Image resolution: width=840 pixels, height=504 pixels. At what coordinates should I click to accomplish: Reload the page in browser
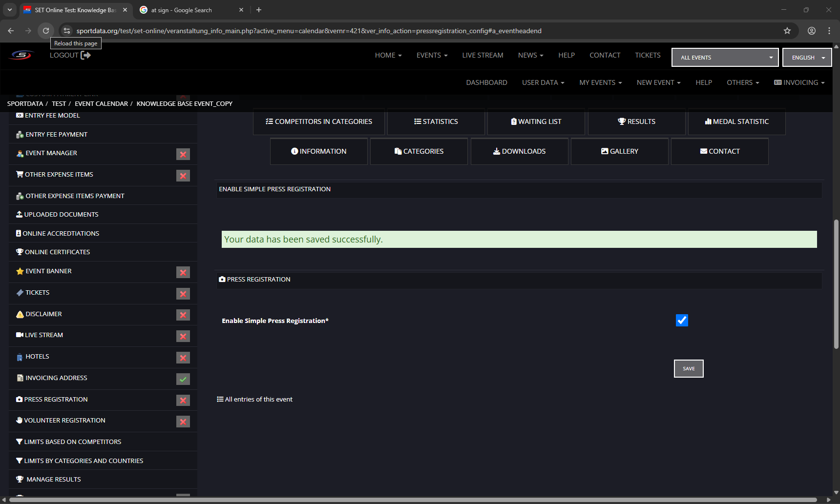pos(46,31)
